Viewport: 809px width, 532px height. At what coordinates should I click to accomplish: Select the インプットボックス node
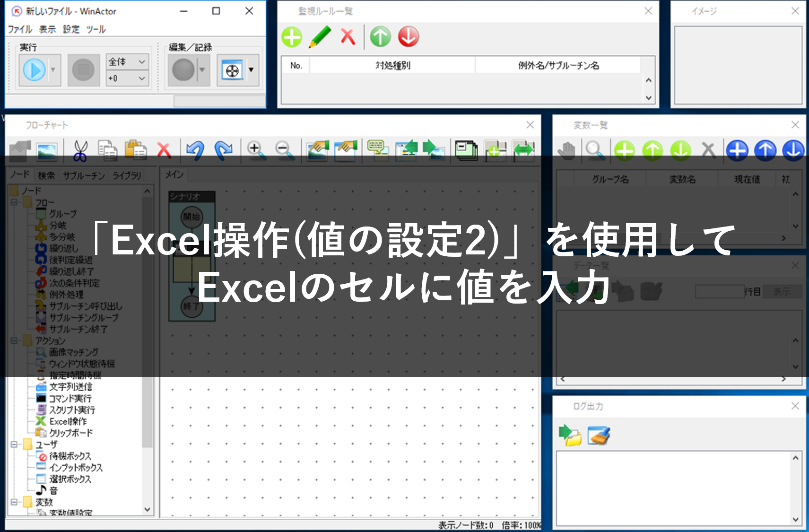coord(76,467)
